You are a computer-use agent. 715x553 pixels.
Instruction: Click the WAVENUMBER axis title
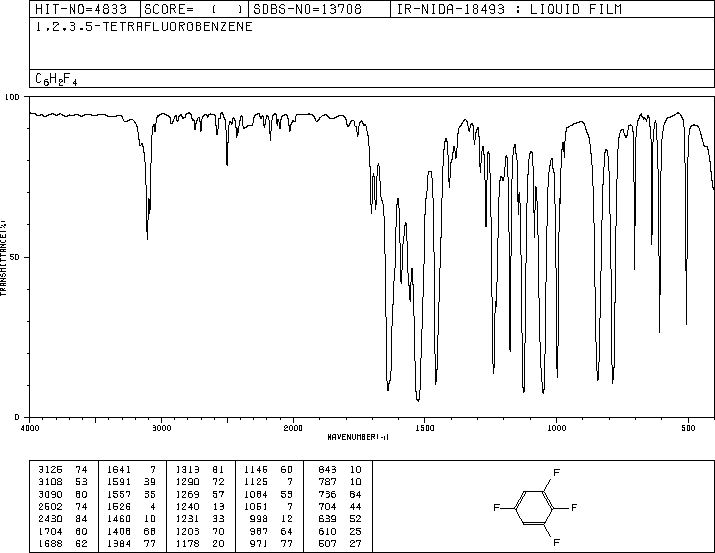(x=358, y=437)
